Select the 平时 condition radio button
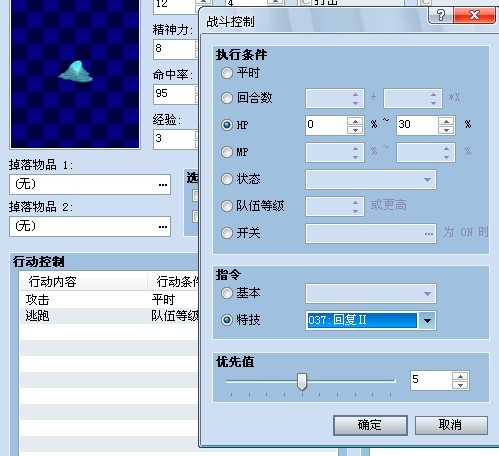The height and width of the screenshot is (456, 499). tap(227, 73)
